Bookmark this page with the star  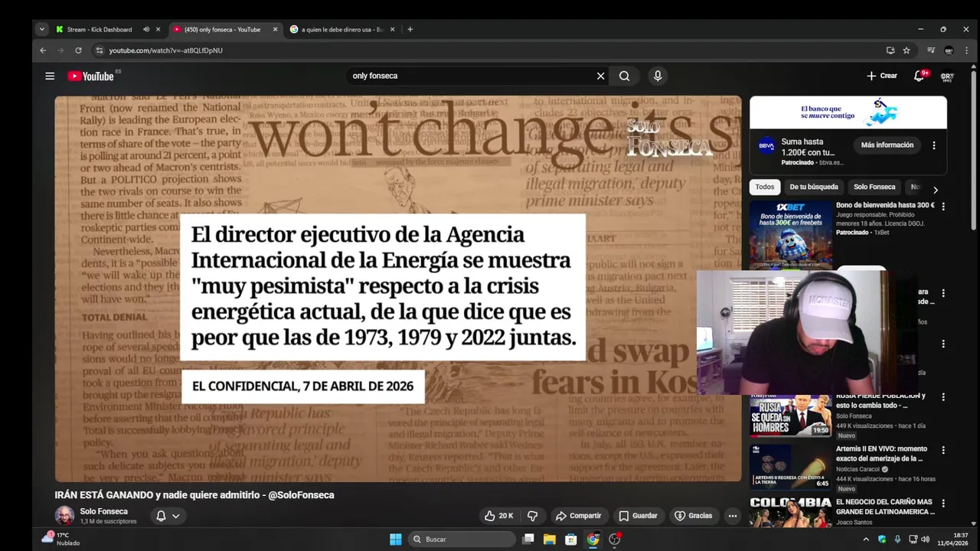point(906,51)
